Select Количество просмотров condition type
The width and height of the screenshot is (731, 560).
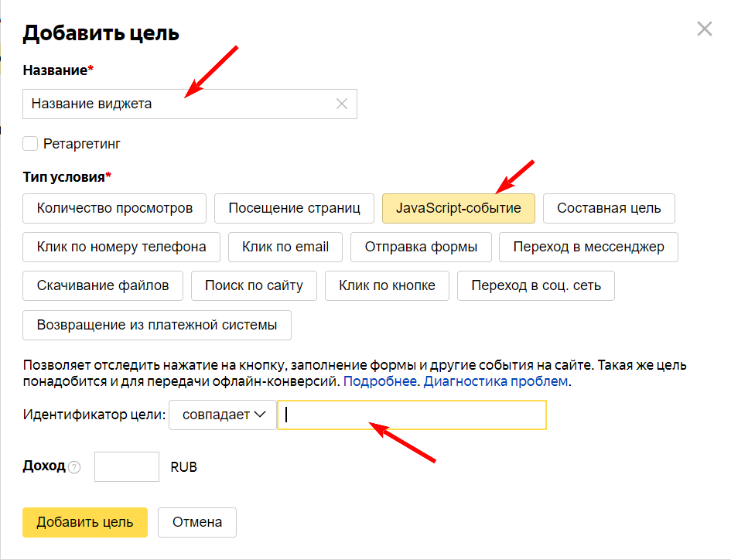[114, 208]
